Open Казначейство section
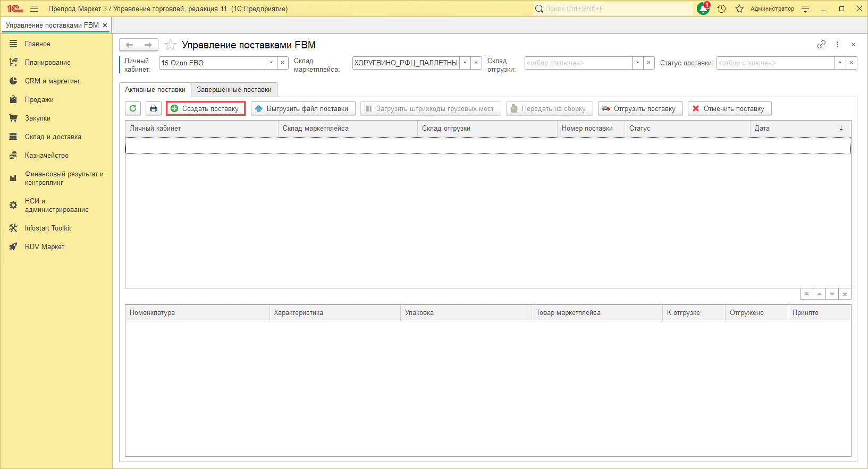The image size is (868, 469). click(56, 155)
